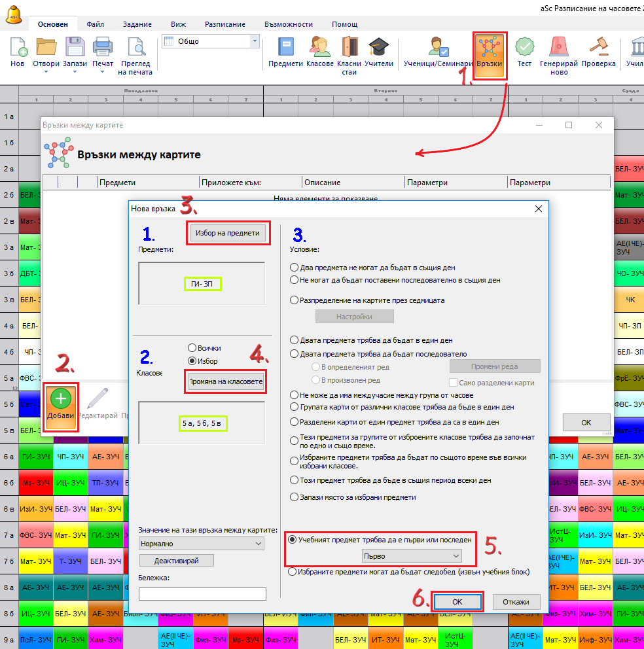
Task: Switch to the Разписание ribbon tab
Action: (x=225, y=24)
